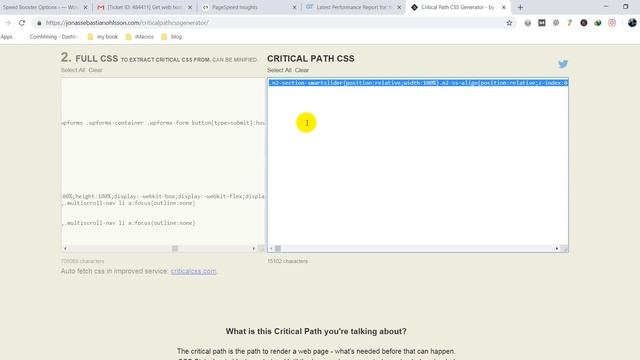Viewport: 640px width, 360px height.
Task: Open a new browser tab
Action: pyautogui.click(x=520, y=7)
